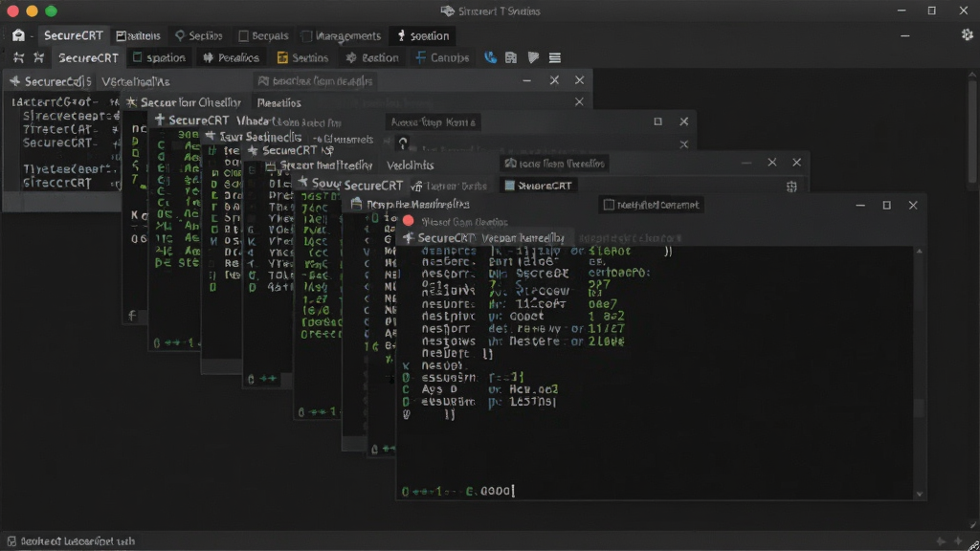Click the first star icon on the second toolbar
This screenshot has height=551, width=980.
pos(19,57)
